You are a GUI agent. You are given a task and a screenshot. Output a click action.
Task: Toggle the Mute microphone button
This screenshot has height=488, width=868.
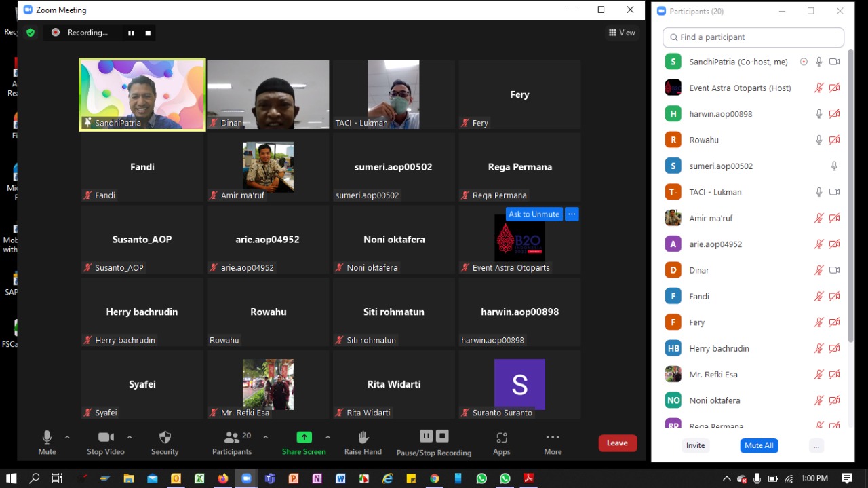47,437
